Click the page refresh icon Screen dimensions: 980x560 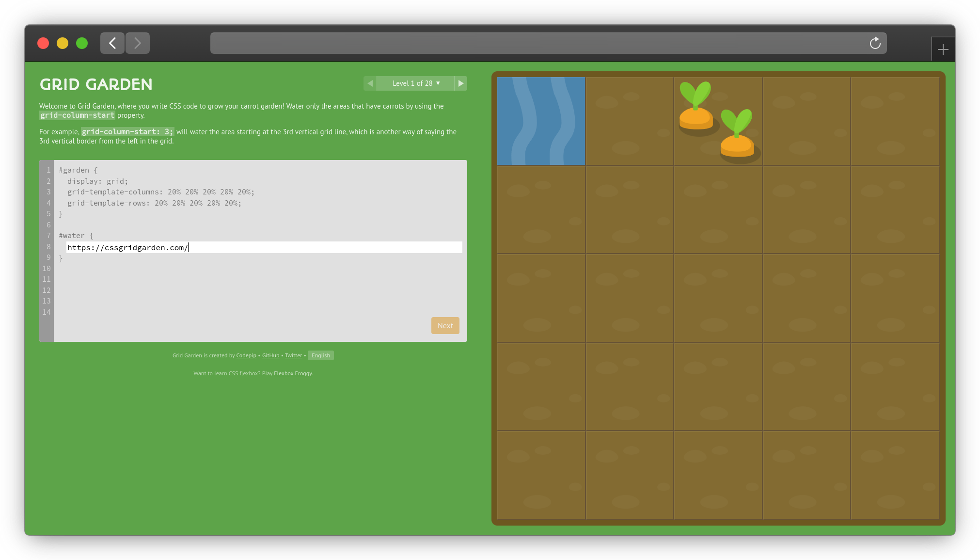coord(875,43)
